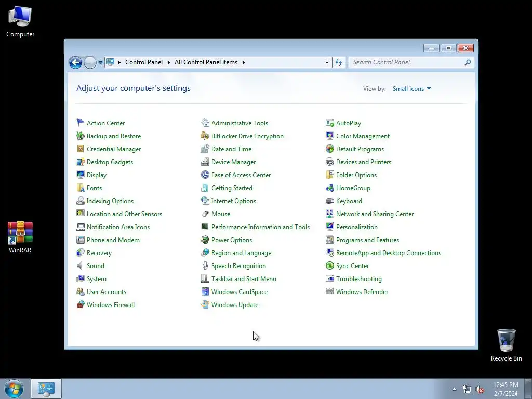Click the Windows Update icon
The image size is (532, 399).
coord(205,304)
